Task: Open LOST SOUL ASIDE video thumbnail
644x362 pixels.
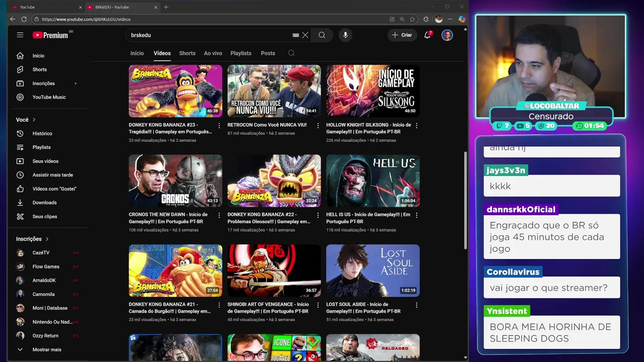Action: [373, 270]
